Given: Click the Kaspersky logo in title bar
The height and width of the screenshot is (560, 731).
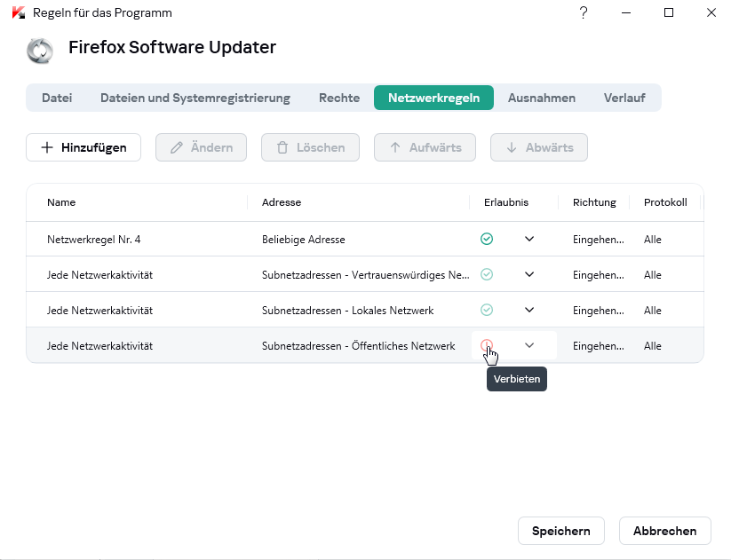Looking at the screenshot, I should [x=17, y=12].
